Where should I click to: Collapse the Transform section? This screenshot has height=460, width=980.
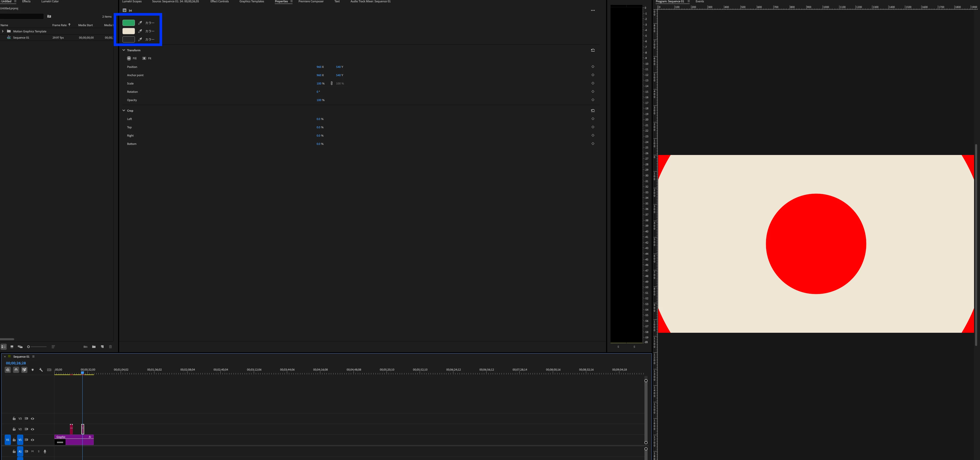(124, 50)
